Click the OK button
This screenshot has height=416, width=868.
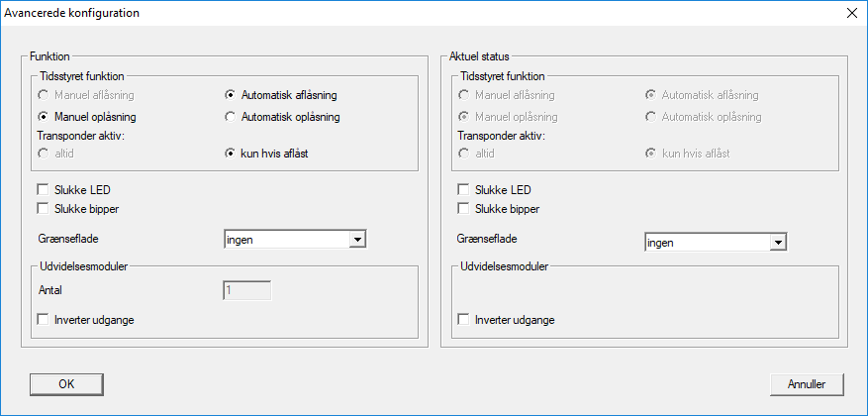(x=66, y=383)
